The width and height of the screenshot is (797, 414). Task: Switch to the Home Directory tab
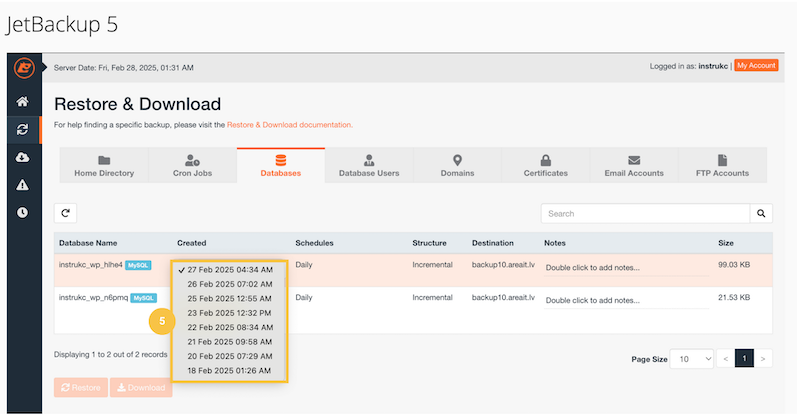104,166
